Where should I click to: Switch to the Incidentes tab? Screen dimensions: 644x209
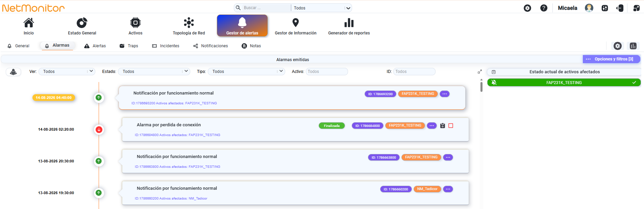pos(166,46)
